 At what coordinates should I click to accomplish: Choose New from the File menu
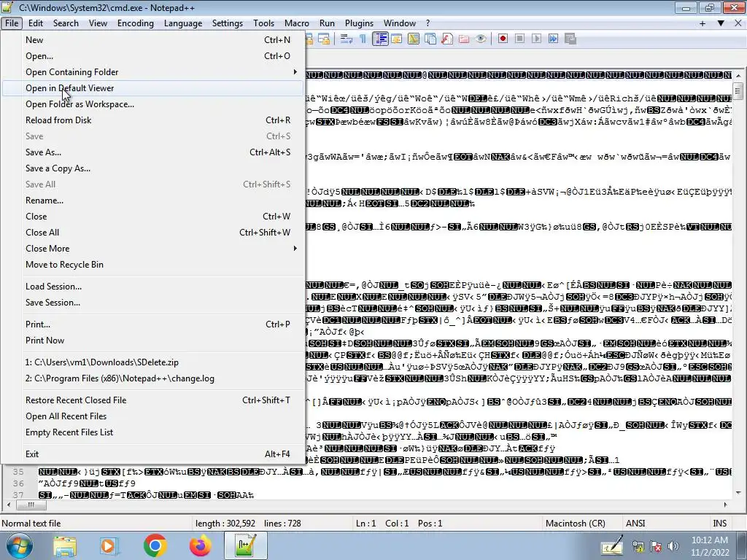(152, 40)
